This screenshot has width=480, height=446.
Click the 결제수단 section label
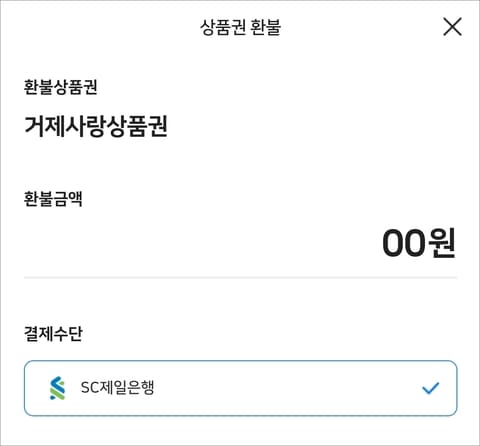tap(53, 333)
